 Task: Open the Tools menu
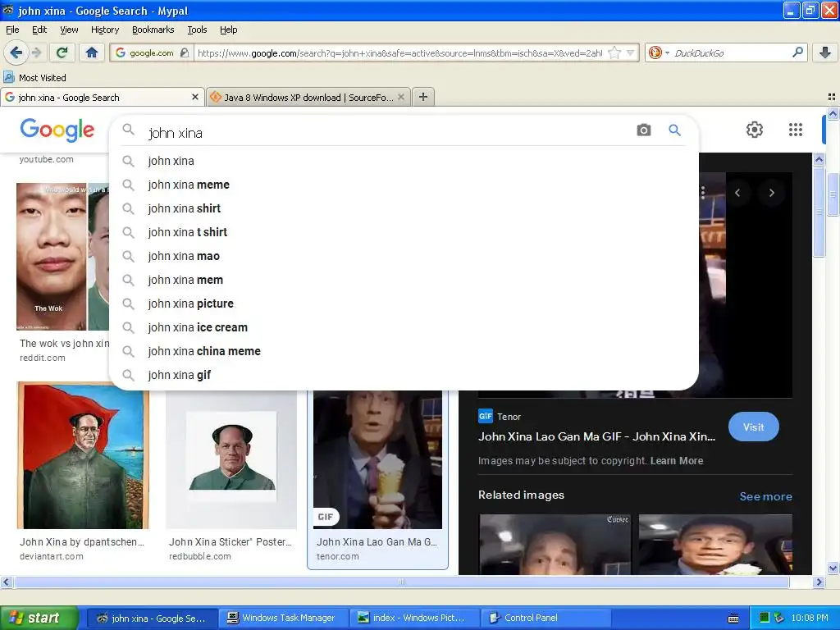click(x=197, y=30)
